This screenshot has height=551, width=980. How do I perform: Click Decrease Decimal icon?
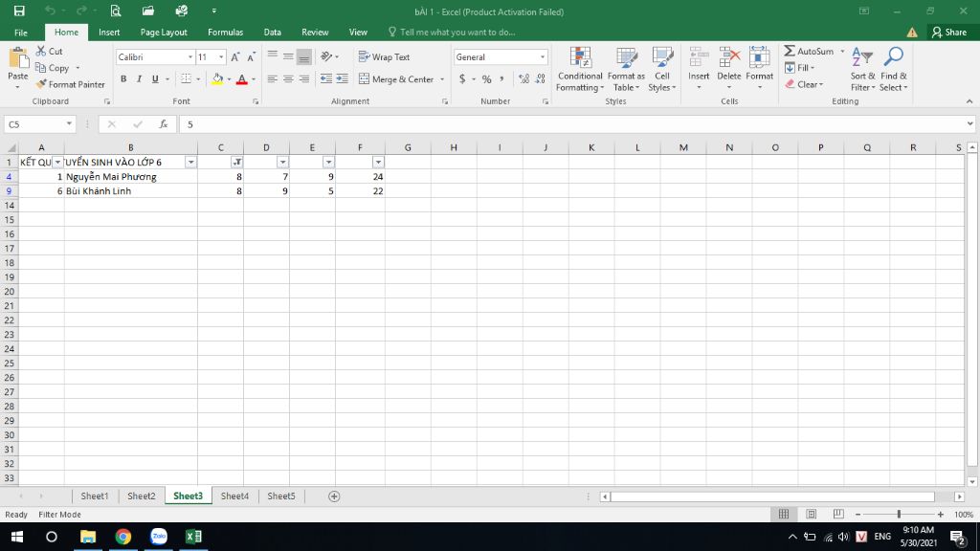tap(540, 78)
